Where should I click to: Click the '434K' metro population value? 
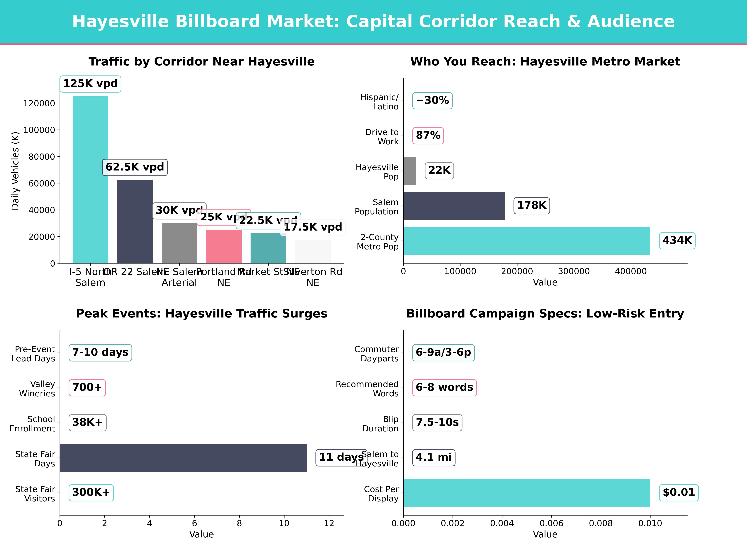(677, 241)
